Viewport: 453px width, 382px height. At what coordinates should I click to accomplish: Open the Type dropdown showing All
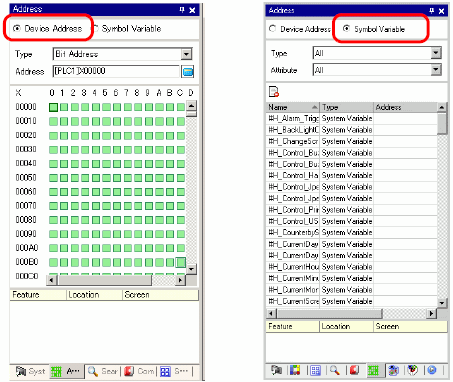tap(436, 53)
